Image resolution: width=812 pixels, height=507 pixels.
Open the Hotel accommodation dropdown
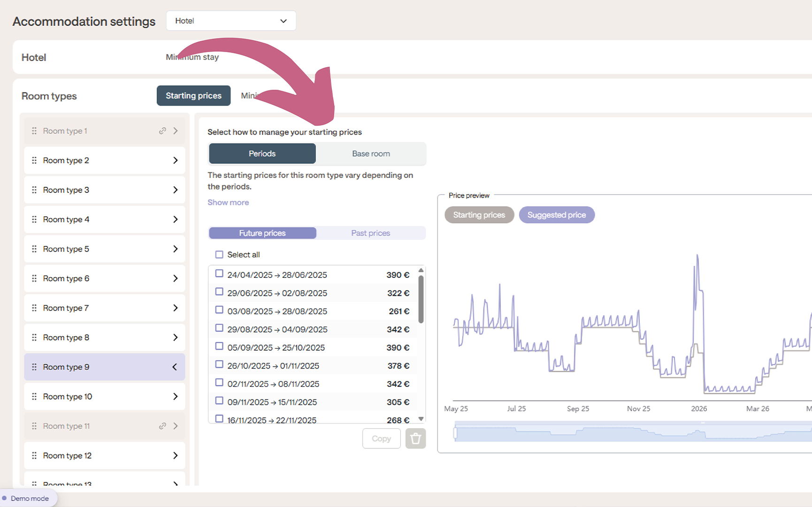231,21
